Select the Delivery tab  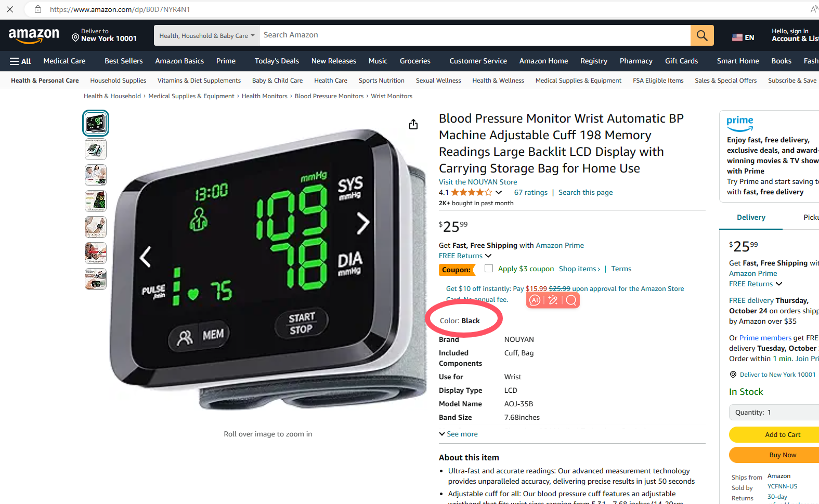[751, 217]
